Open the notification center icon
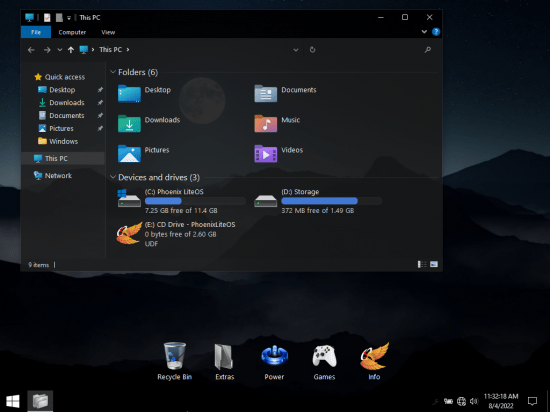Viewport: 550px width, 412px height. 532,401
